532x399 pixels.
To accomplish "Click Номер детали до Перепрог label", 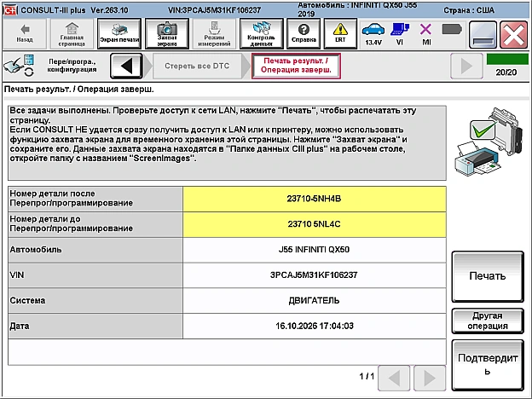I will click(95, 224).
